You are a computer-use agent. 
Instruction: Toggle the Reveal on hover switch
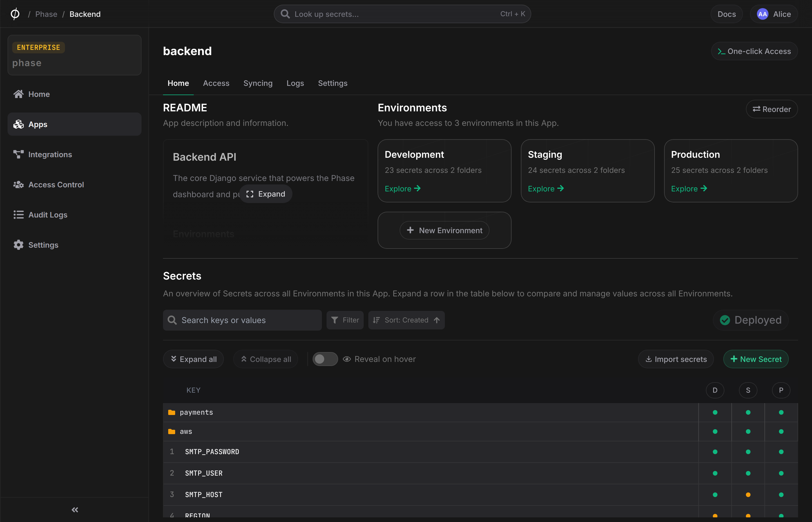pyautogui.click(x=325, y=359)
